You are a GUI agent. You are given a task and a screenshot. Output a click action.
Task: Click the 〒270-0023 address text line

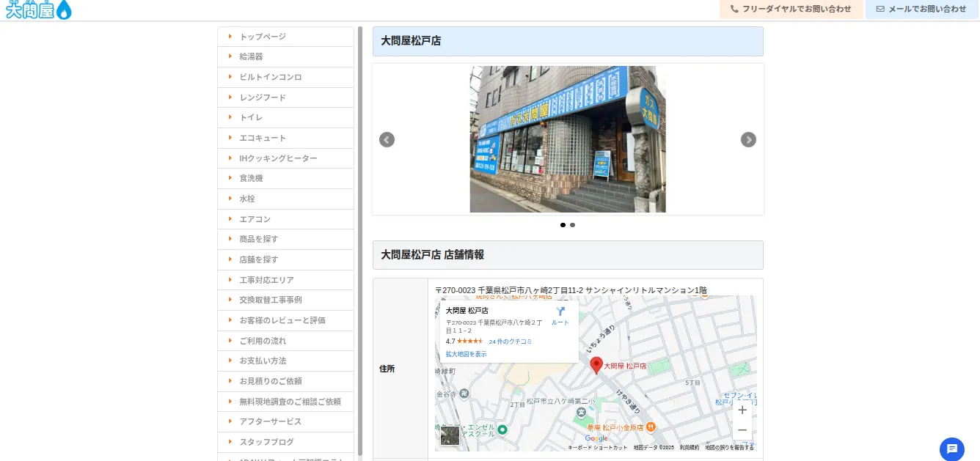571,290
